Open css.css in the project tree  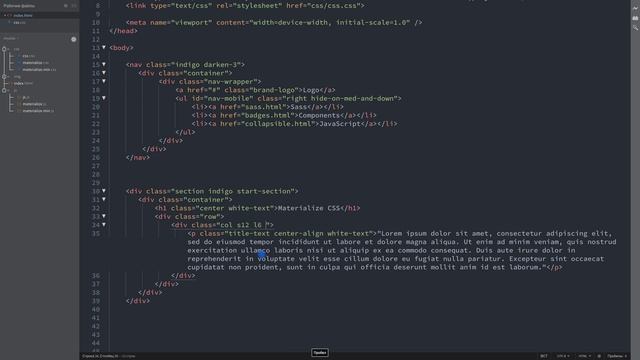coord(28,56)
